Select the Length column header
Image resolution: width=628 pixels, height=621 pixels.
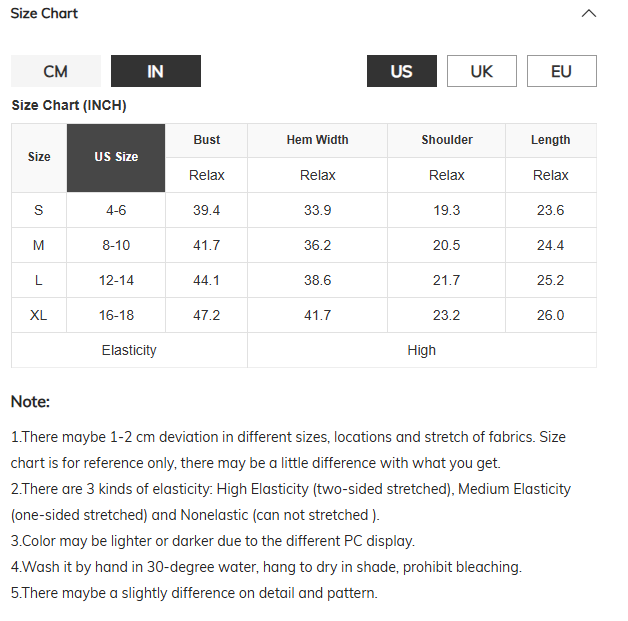[x=550, y=140]
